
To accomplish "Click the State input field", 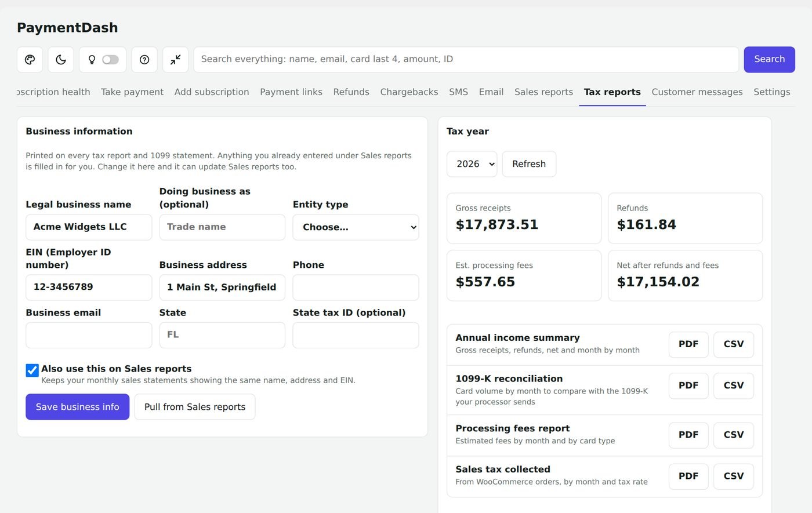I will point(222,335).
